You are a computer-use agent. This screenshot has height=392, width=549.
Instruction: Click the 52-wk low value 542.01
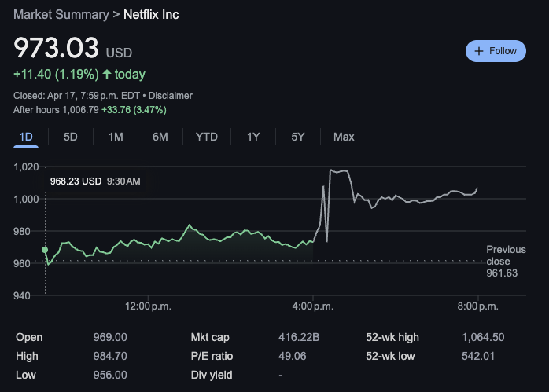(x=478, y=356)
